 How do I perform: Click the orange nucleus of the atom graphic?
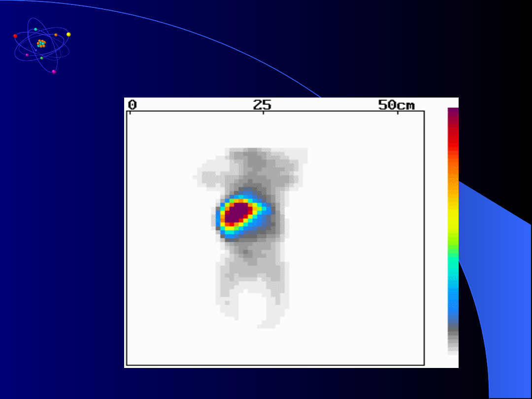tap(41, 44)
